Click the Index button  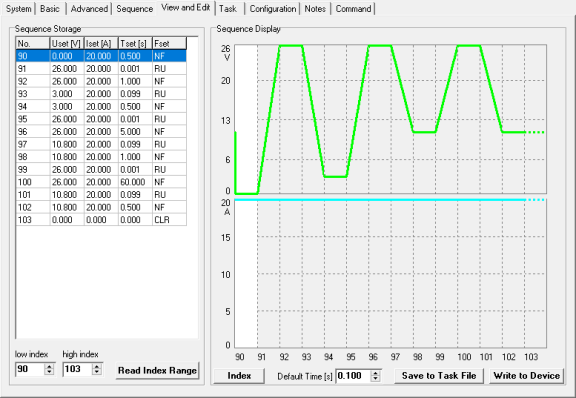tap(239, 376)
